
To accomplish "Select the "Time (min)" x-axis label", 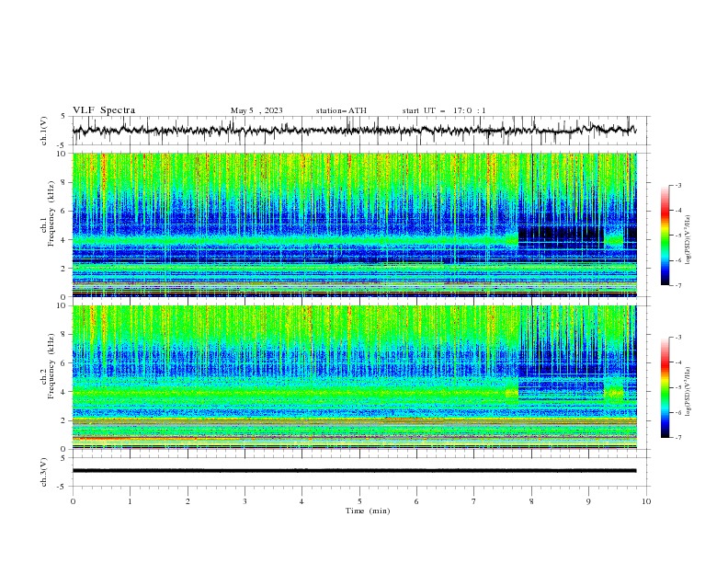I will 368,511.
